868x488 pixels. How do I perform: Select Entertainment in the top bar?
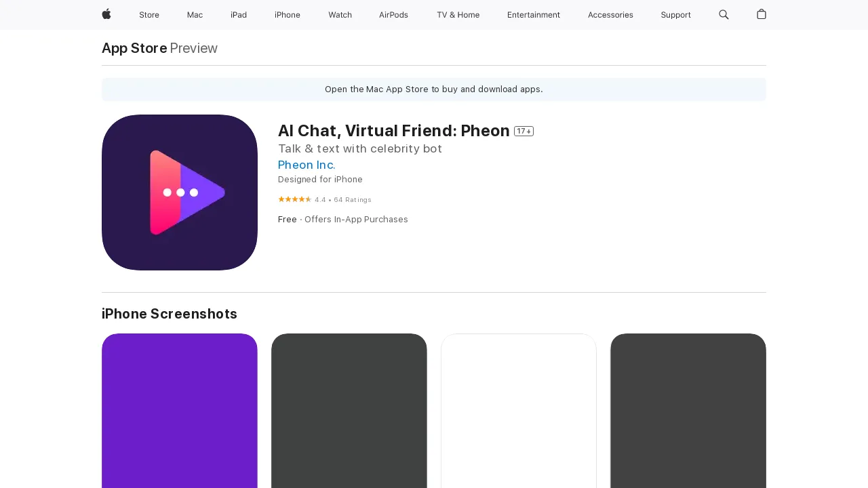tap(534, 15)
